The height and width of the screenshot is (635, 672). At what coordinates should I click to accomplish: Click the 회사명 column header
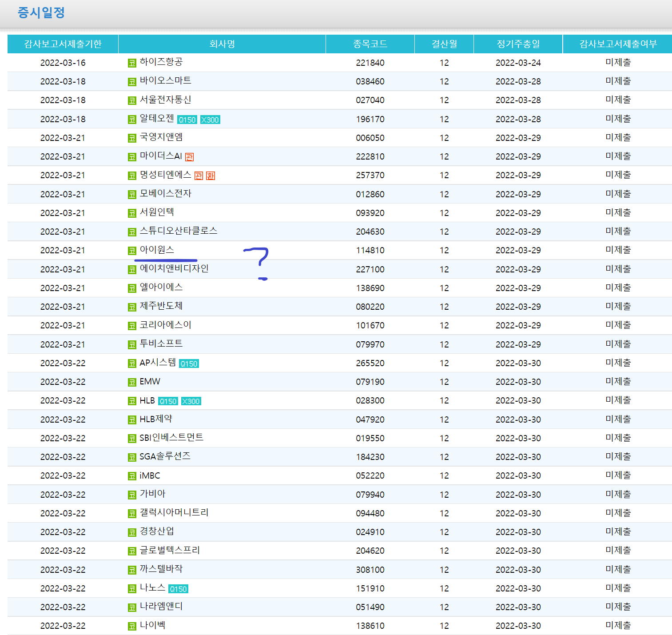click(222, 44)
